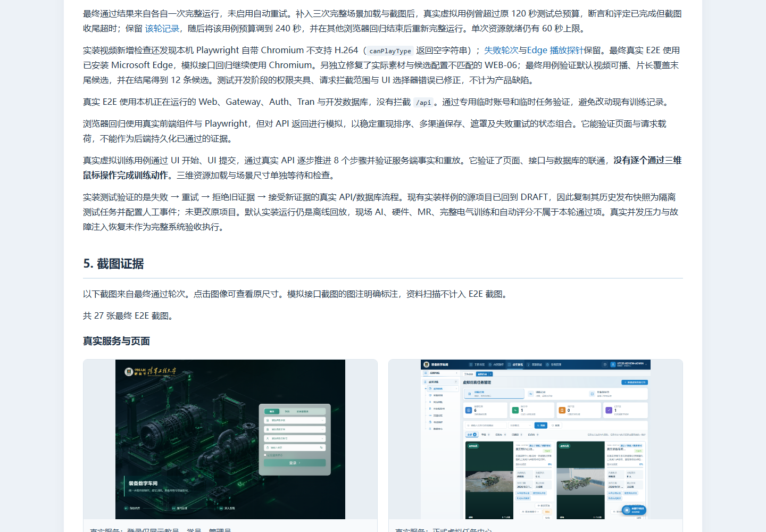Open the virtual task center screenshot thumbnail
This screenshot has width=766, height=532.
point(536,439)
